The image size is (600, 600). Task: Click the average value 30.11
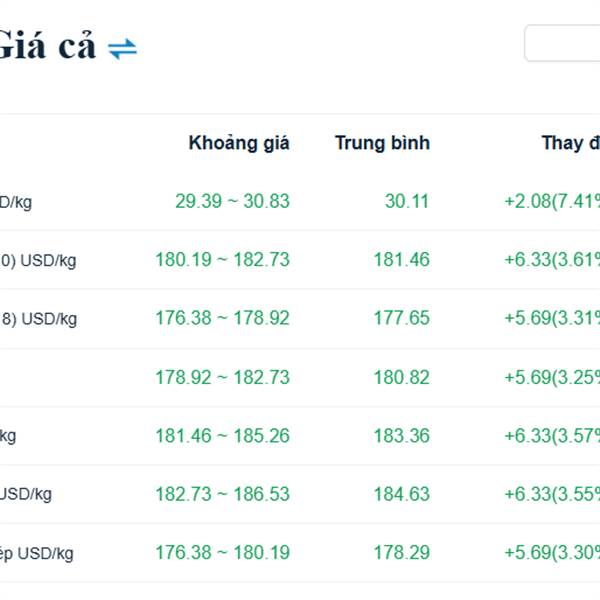pos(407,201)
